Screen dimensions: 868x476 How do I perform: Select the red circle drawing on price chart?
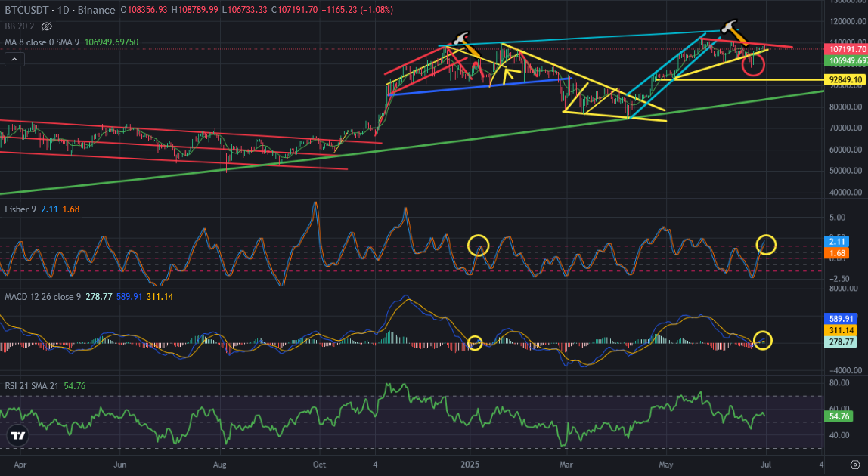[x=753, y=64]
